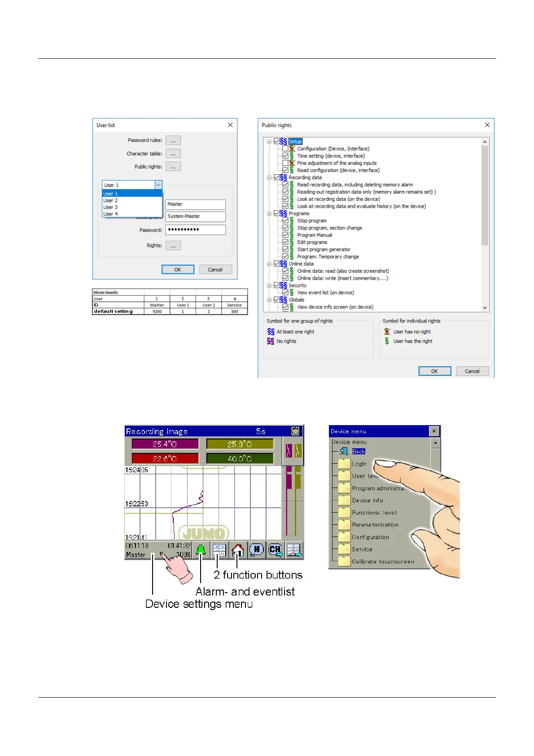Open the Calibrate touchscreen folder
The height and width of the screenshot is (756, 534).
[x=344, y=561]
